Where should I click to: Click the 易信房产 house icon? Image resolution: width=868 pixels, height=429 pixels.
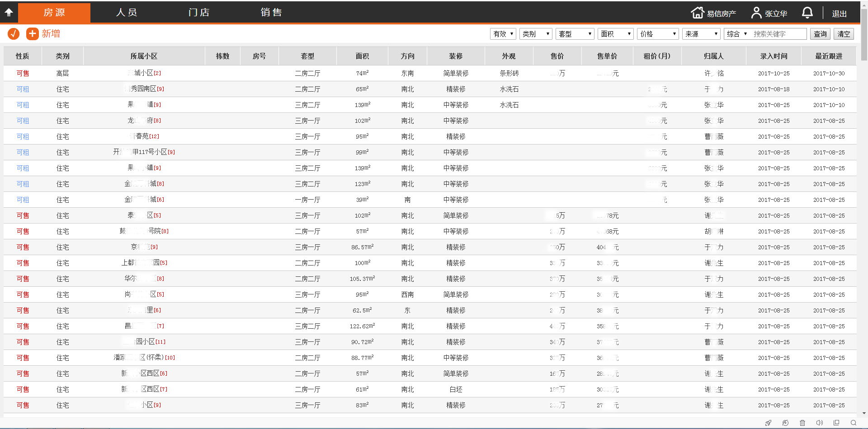tap(698, 13)
